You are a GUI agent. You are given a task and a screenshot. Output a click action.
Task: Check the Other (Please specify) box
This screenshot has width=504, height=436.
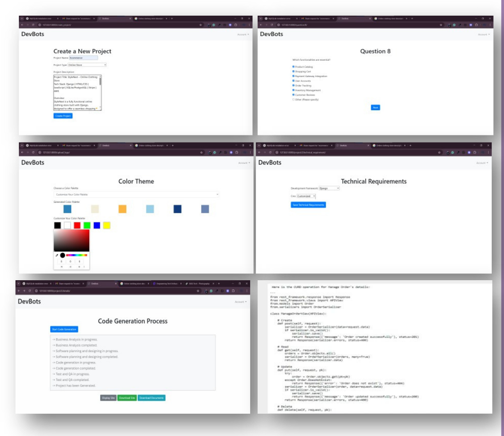[x=294, y=100]
